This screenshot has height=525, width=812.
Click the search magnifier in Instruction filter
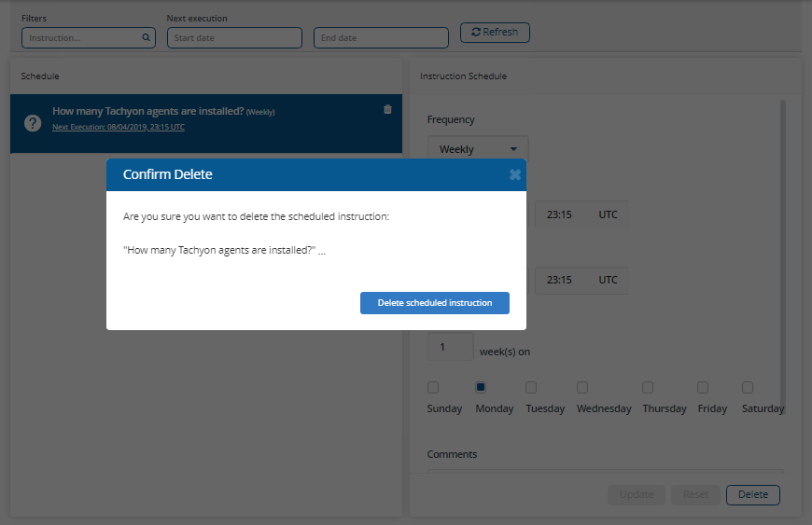[x=146, y=38]
